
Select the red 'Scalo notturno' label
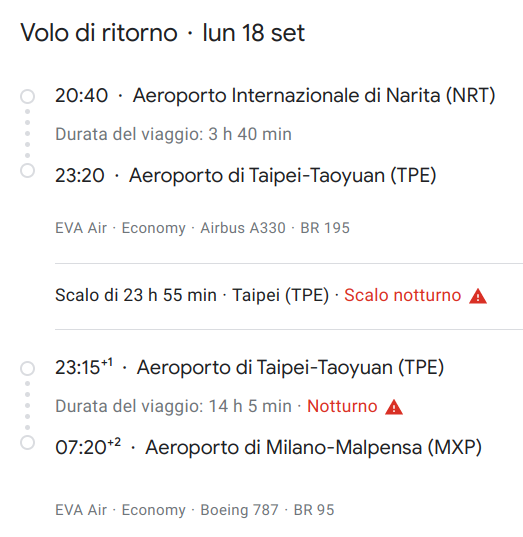pos(402,295)
